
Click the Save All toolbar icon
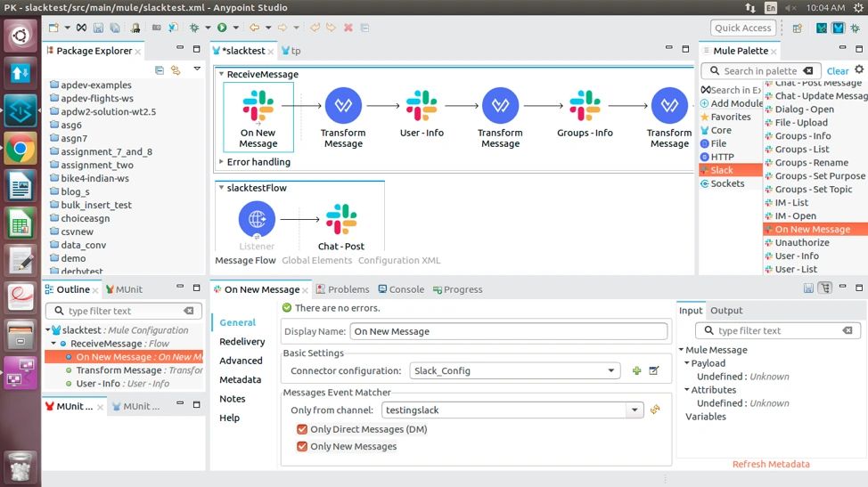coord(115,28)
